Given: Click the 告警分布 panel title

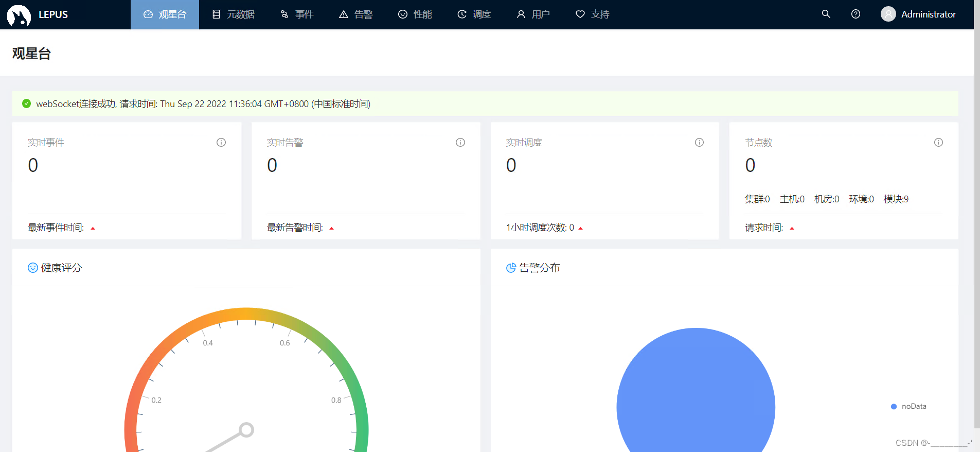Looking at the screenshot, I should [x=540, y=268].
